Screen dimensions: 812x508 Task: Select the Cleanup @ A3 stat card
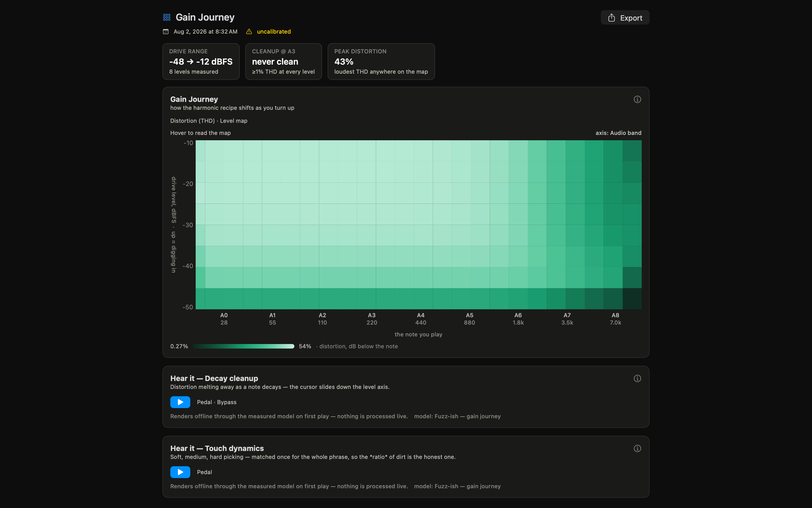point(284,62)
